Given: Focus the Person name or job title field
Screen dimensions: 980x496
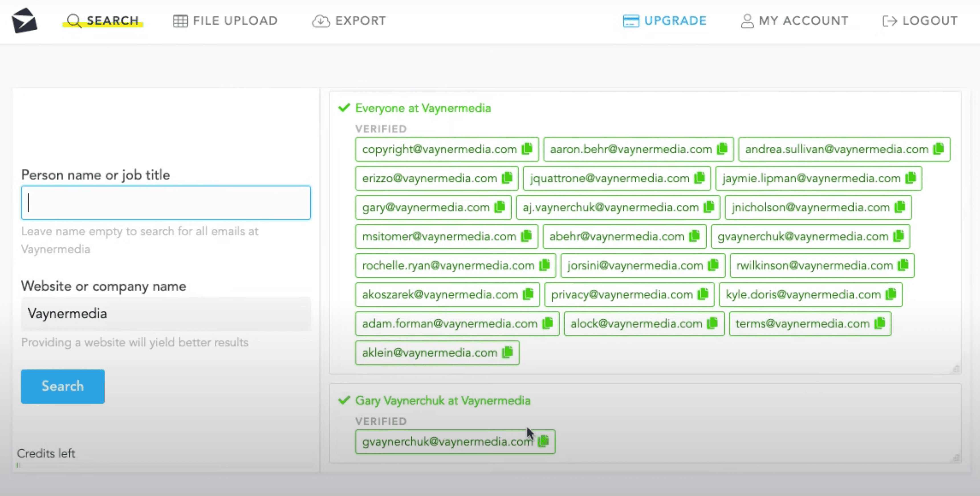Looking at the screenshot, I should [166, 203].
